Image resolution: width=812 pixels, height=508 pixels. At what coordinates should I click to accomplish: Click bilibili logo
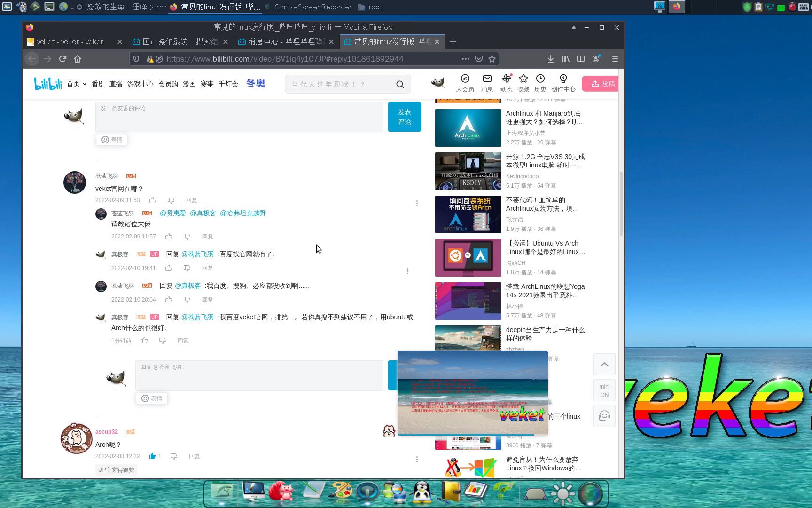click(x=48, y=83)
